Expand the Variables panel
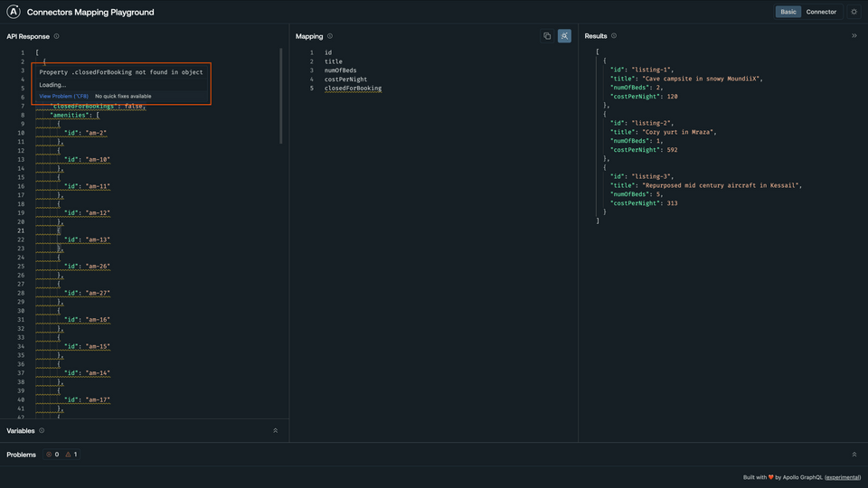The width and height of the screenshot is (868, 488). [x=275, y=431]
